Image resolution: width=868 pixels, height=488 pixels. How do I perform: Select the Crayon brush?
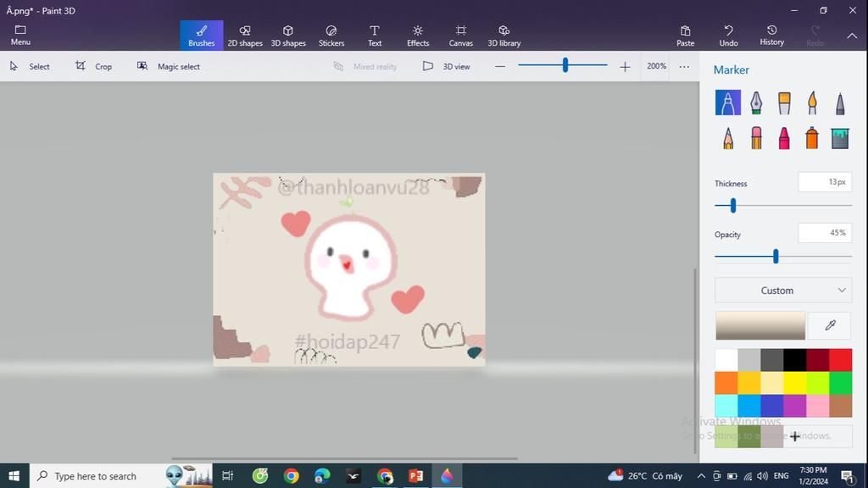point(784,138)
